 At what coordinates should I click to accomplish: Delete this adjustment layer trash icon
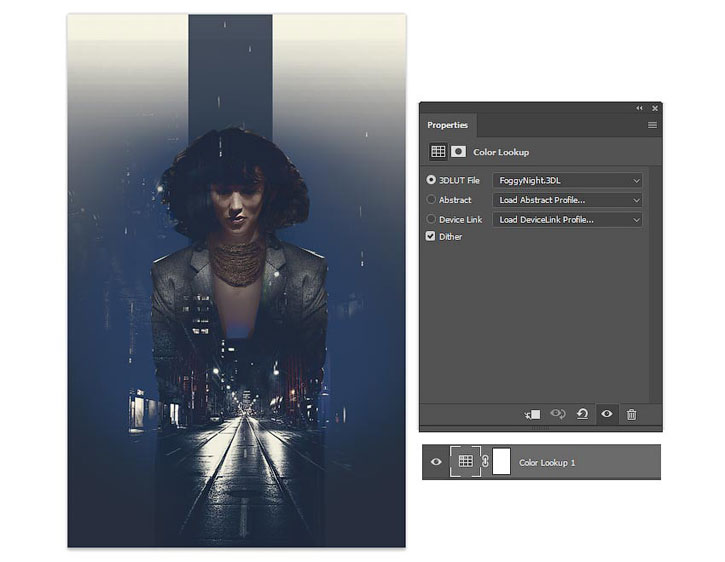[631, 414]
